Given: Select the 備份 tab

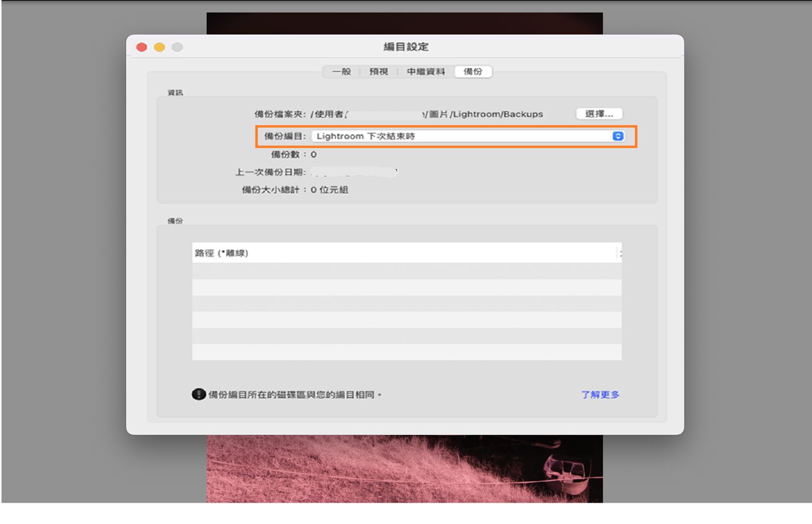Looking at the screenshot, I should (x=472, y=72).
